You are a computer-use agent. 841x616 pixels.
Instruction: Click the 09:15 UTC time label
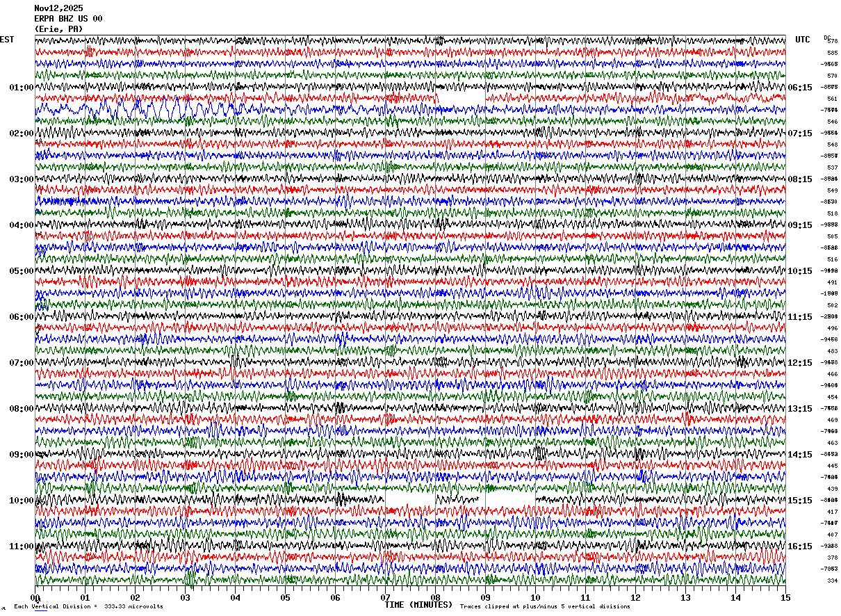point(800,225)
